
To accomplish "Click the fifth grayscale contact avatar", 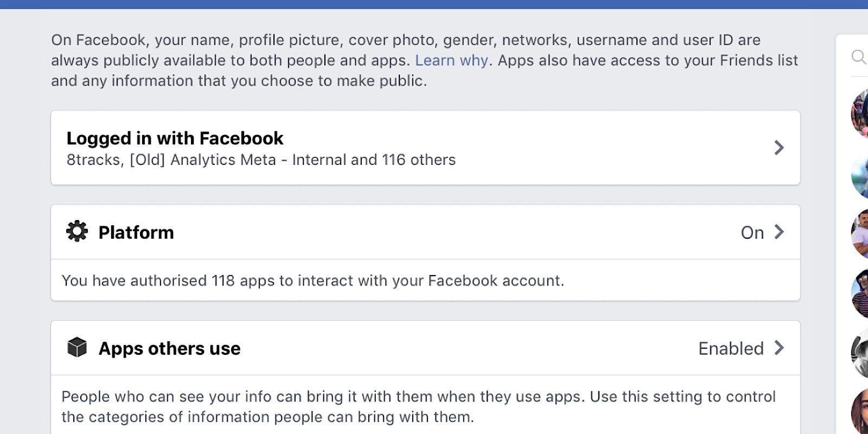I will [x=859, y=353].
